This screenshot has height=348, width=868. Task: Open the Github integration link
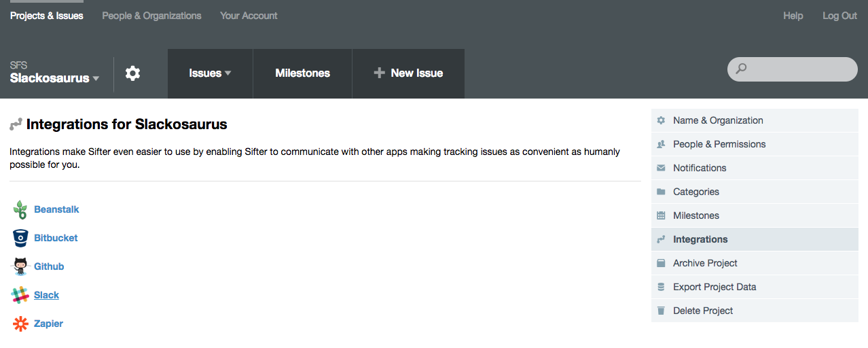click(49, 266)
